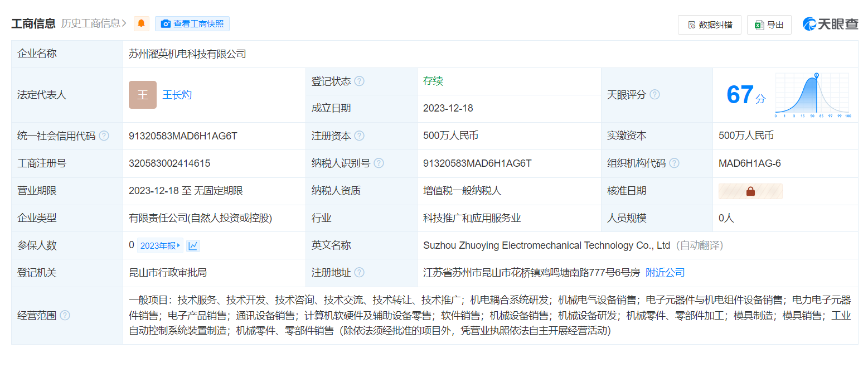
Task: Click English name Suzhou Zhuoying Electromechanical Technology
Action: click(546, 245)
